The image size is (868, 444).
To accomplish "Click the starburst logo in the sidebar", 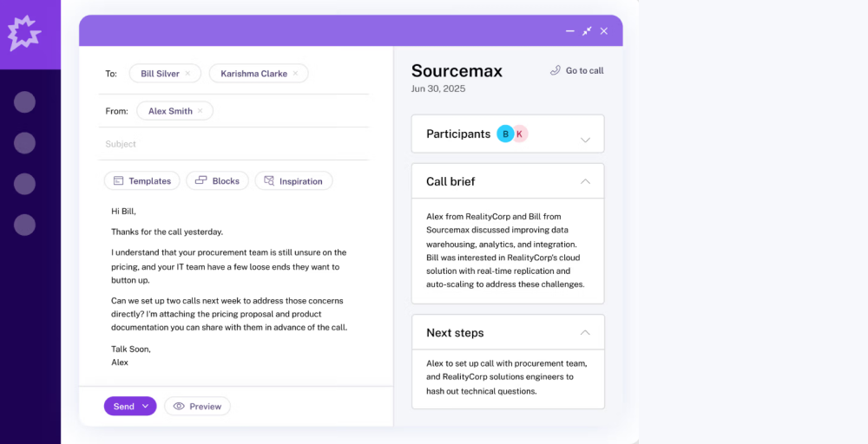I will [24, 33].
